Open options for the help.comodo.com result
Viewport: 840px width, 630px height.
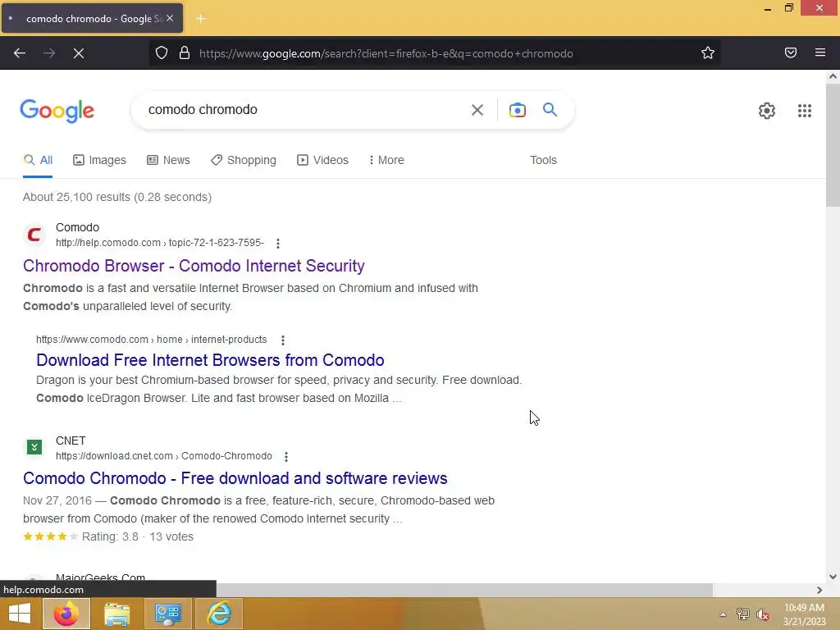[x=278, y=243]
